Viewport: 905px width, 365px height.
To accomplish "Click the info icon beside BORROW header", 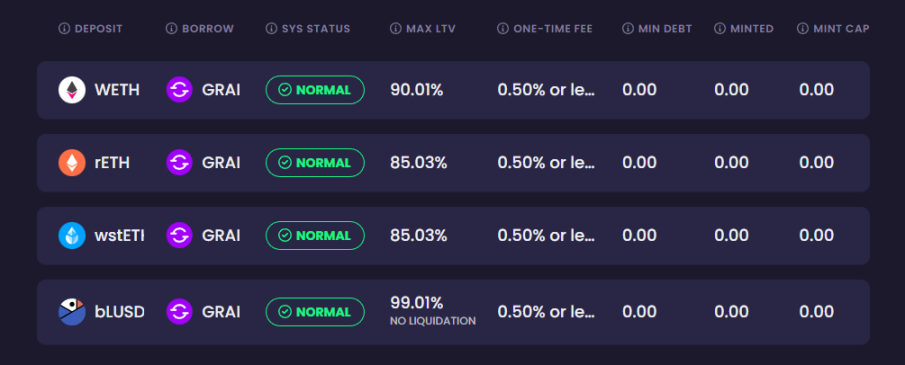I will [171, 28].
